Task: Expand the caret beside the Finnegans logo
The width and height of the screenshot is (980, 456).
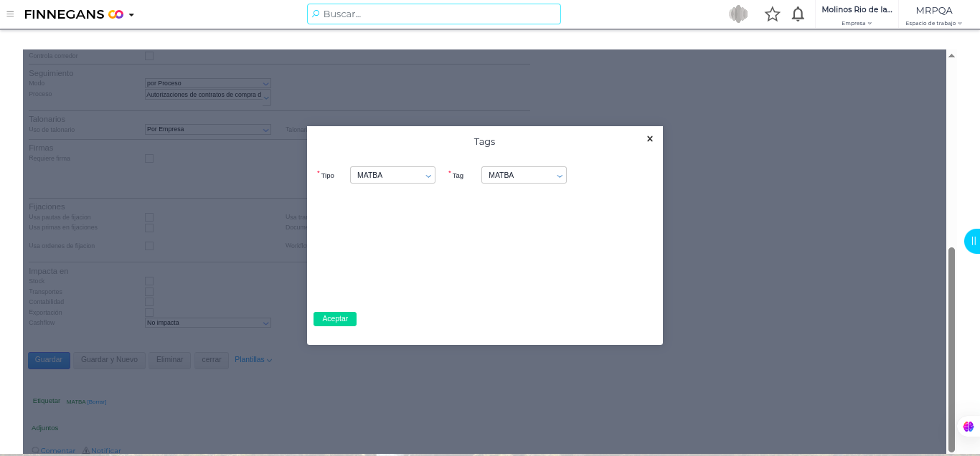Action: 131,14
